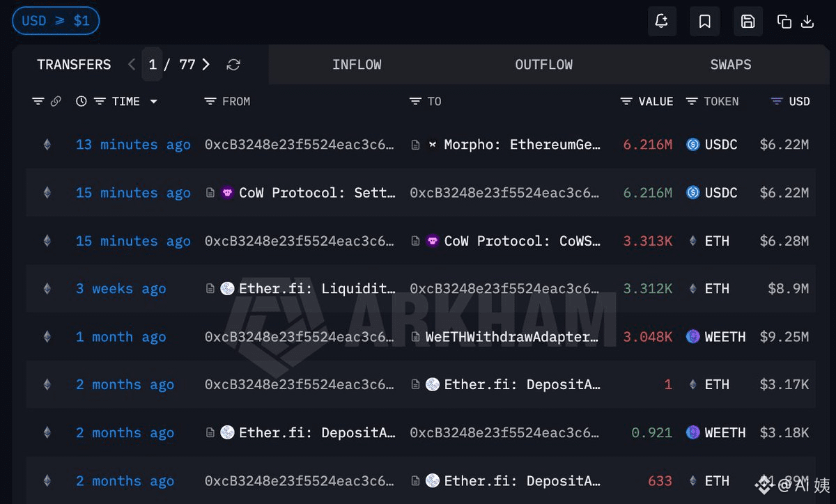The height and width of the screenshot is (504, 836).
Task: Click the $3.17K USD value
Action: (x=784, y=385)
